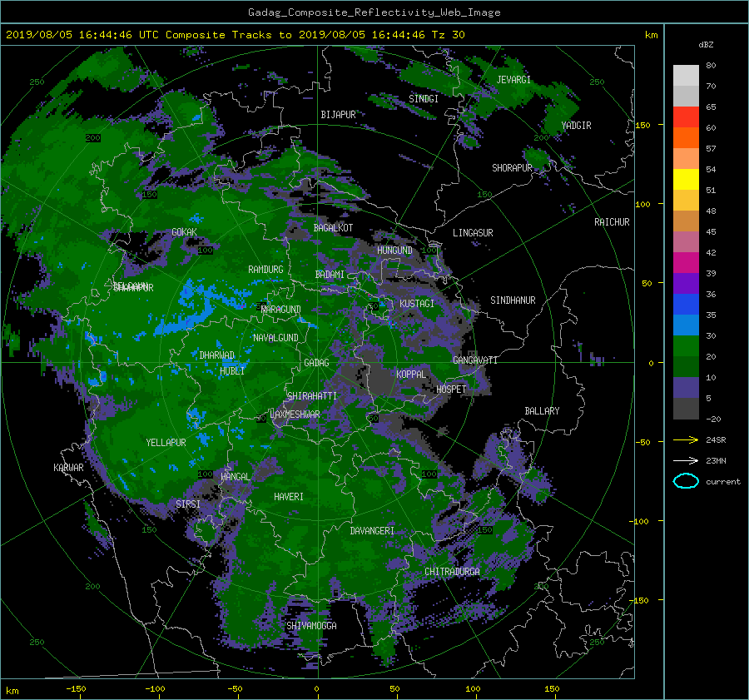Select the HANGAL label

(235, 477)
